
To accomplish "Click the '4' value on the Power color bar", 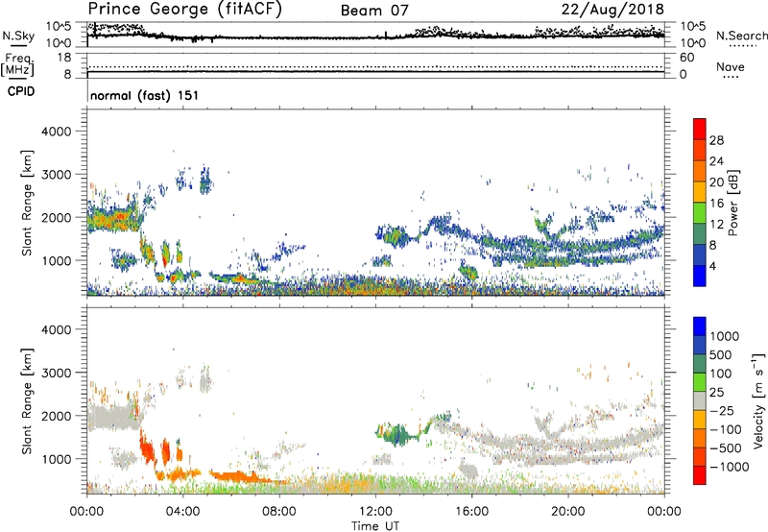I will point(712,266).
